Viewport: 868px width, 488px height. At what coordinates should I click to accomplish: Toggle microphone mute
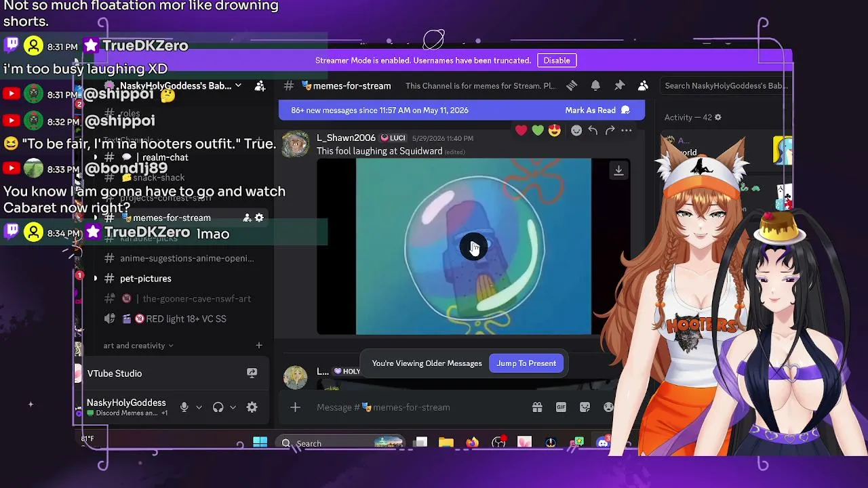tap(184, 407)
